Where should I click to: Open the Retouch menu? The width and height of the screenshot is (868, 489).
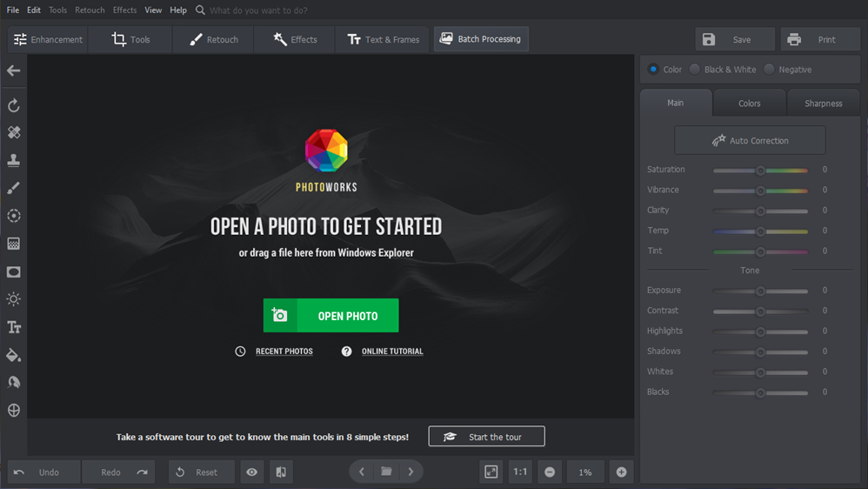click(x=90, y=10)
